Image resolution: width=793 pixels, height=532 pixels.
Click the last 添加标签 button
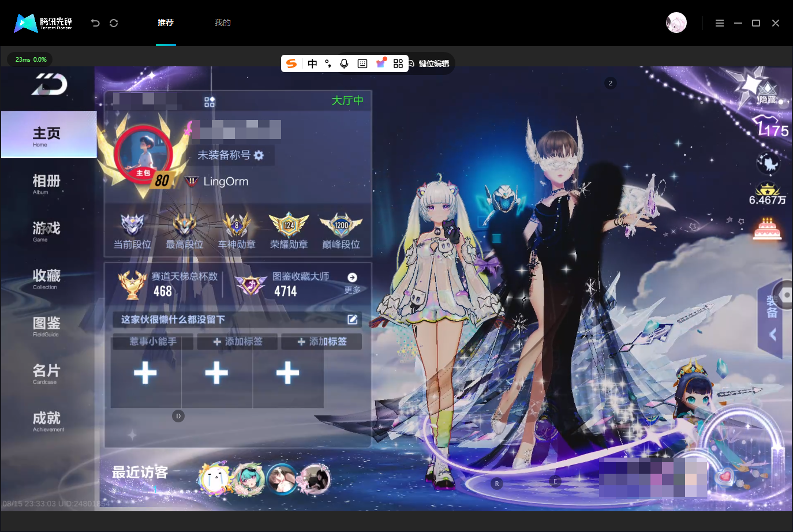click(x=321, y=342)
